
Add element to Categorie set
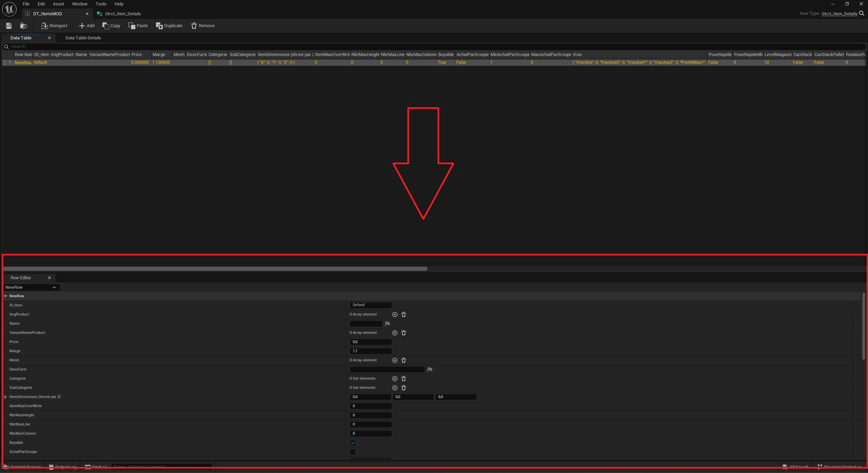click(395, 379)
